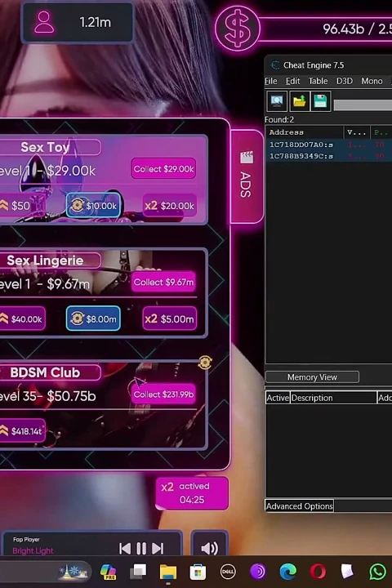Open the purple circular taskbar app
392x588 pixels.
coord(258,572)
